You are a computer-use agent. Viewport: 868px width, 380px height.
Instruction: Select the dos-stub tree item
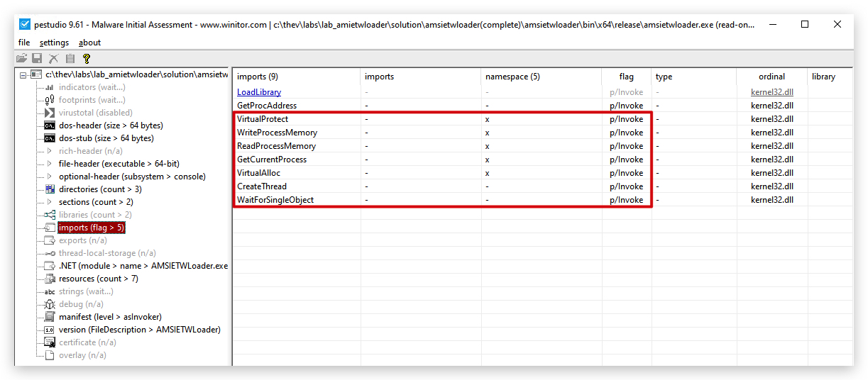coord(106,138)
